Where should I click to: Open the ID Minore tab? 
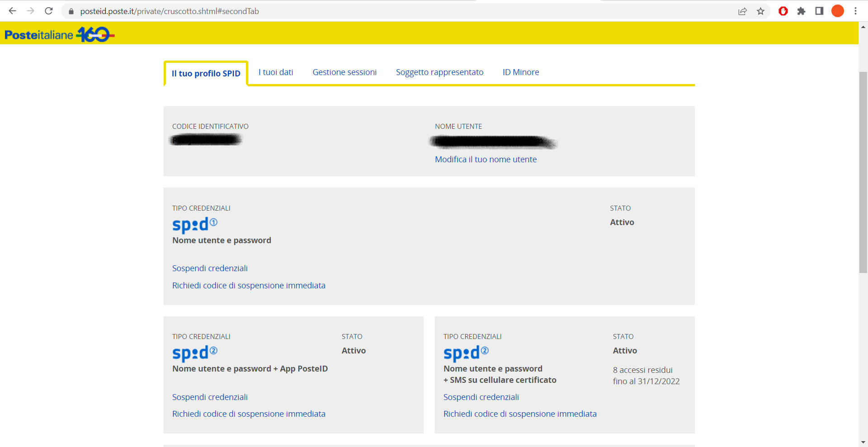[521, 72]
